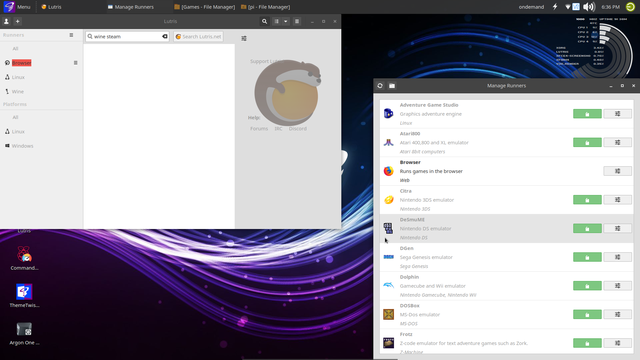Install the Frotz runner
Image resolution: width=640 pixels, height=360 pixels.
(x=587, y=343)
